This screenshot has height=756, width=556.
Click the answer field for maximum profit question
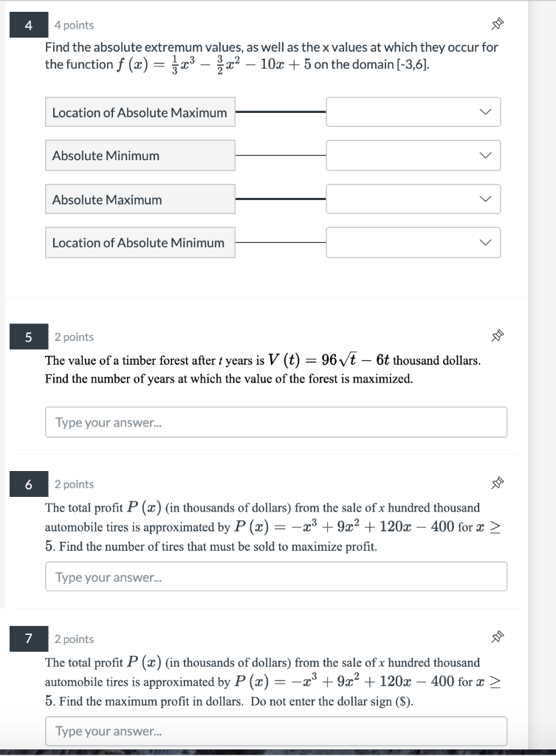[x=276, y=730]
